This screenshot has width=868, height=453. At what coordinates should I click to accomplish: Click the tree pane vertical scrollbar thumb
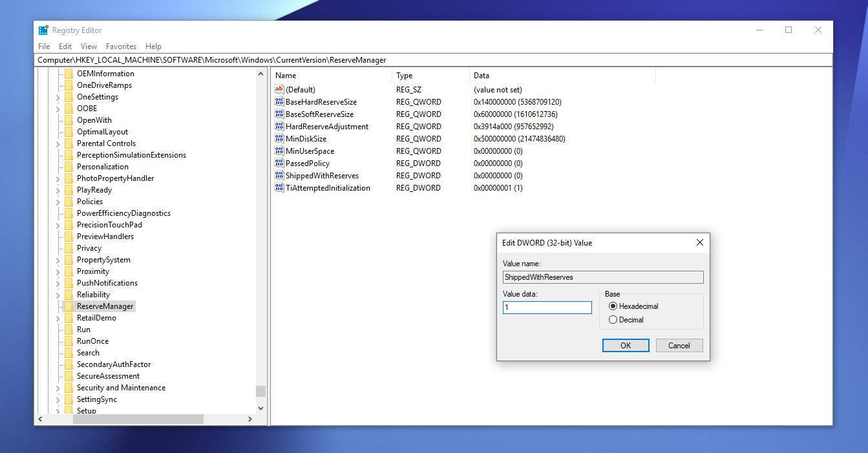260,391
